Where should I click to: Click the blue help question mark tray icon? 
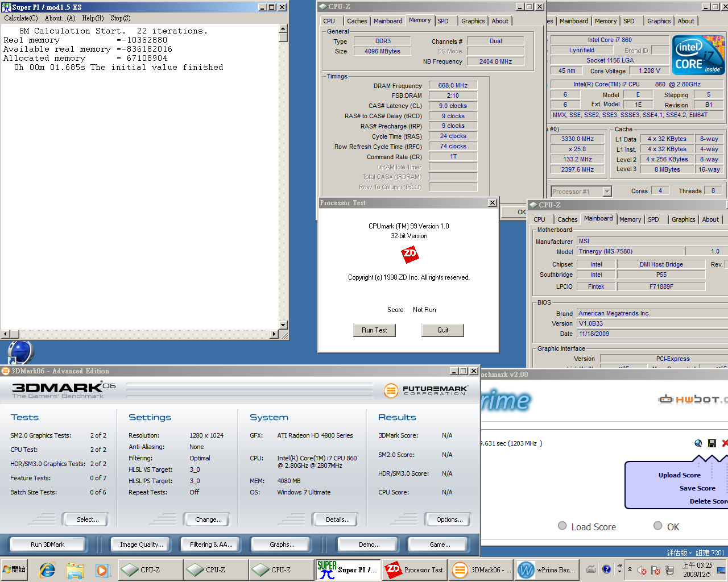[x=606, y=568]
